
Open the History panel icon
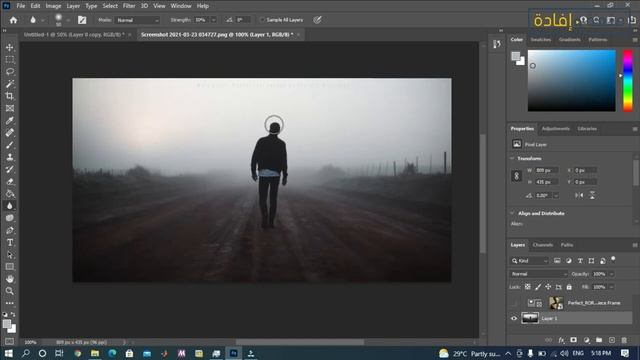(x=497, y=44)
